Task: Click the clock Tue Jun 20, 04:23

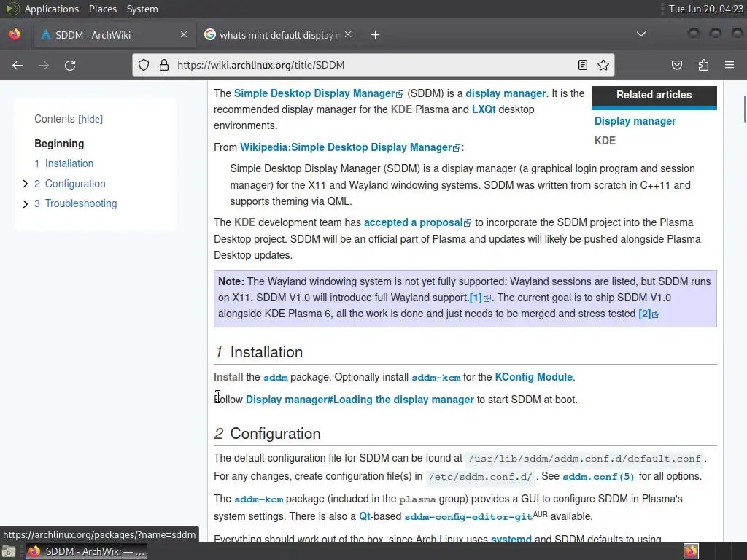Action: tap(705, 9)
